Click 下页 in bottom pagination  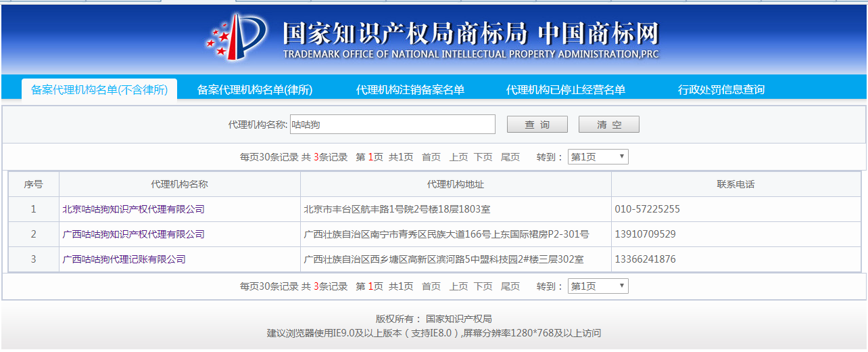tap(483, 286)
